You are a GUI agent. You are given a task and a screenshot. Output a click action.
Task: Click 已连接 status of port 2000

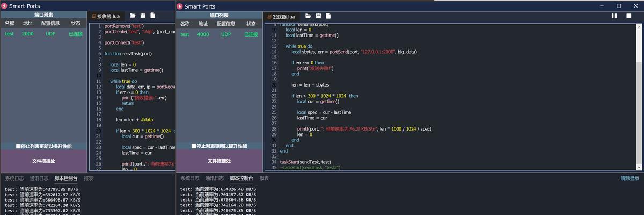(x=76, y=34)
